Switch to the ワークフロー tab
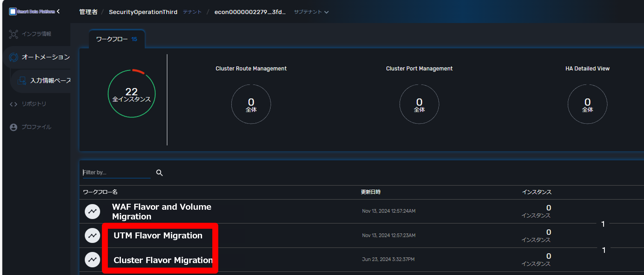This screenshot has width=644, height=275. point(117,39)
